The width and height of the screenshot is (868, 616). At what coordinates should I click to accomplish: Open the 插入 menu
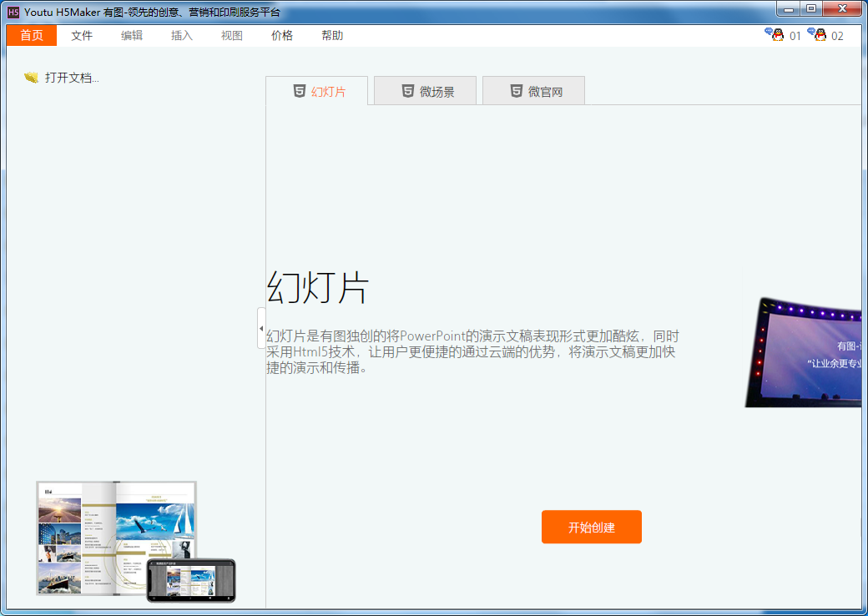click(182, 35)
